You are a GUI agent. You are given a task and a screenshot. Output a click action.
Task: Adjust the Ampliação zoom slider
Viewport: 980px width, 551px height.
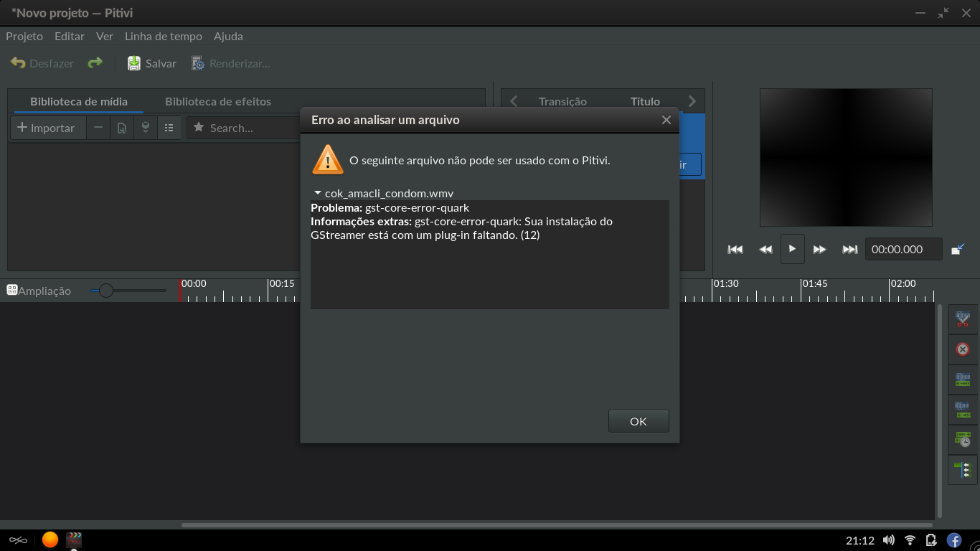click(128, 291)
